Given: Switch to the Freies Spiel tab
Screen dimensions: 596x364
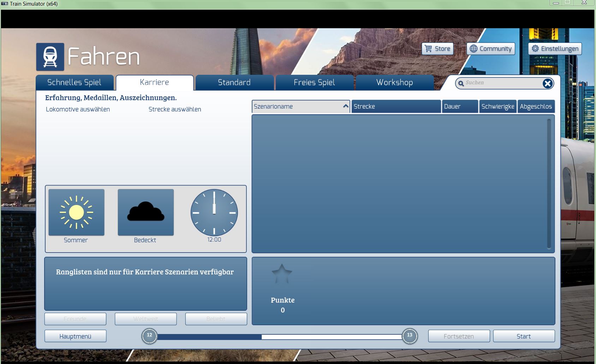Looking at the screenshot, I should point(315,83).
